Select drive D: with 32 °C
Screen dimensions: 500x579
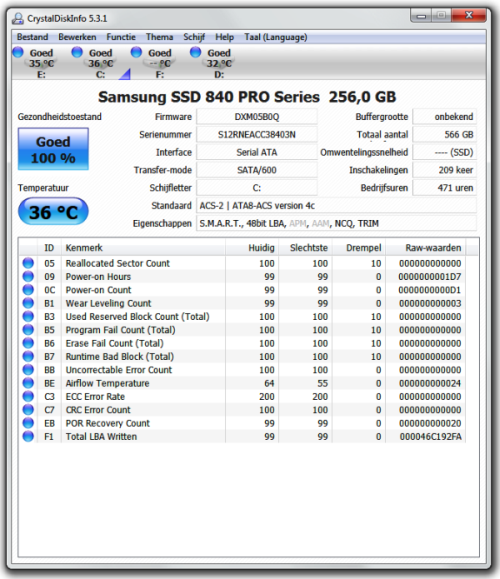213,63
